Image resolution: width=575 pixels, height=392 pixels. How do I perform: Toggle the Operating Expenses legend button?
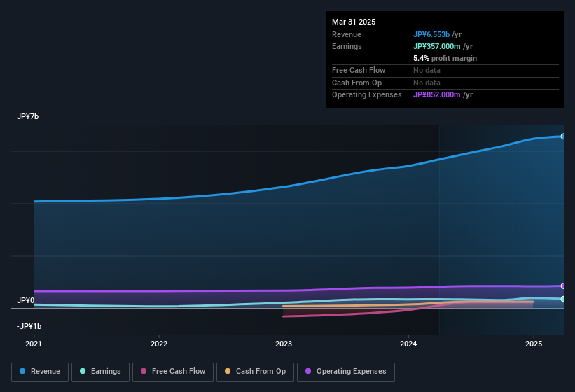tap(346, 372)
